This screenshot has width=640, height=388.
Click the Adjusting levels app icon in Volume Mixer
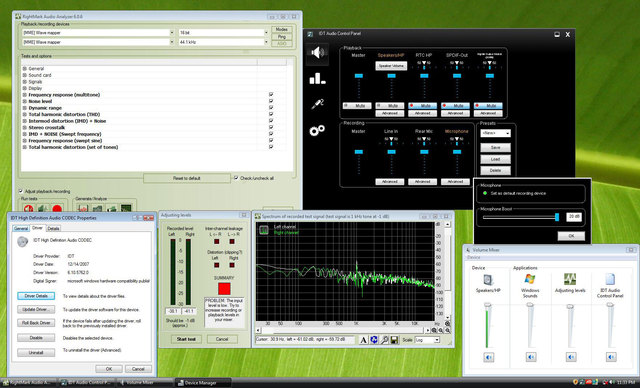[570, 279]
